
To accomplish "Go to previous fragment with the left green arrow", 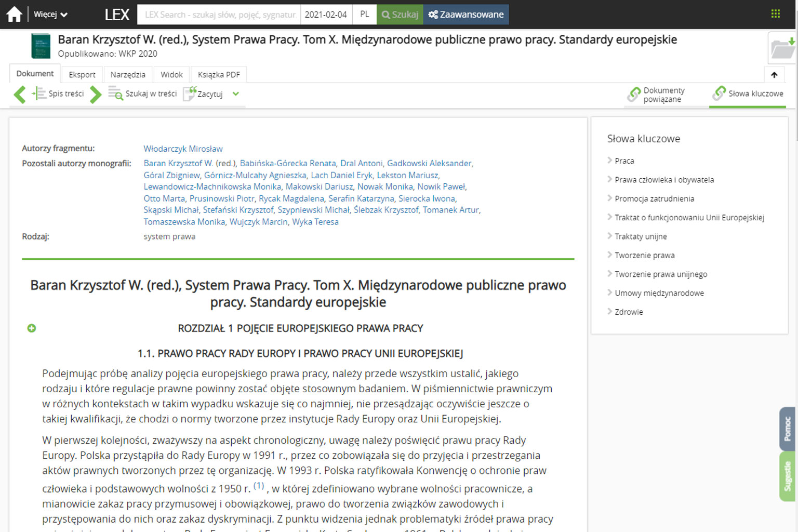I will click(x=20, y=95).
